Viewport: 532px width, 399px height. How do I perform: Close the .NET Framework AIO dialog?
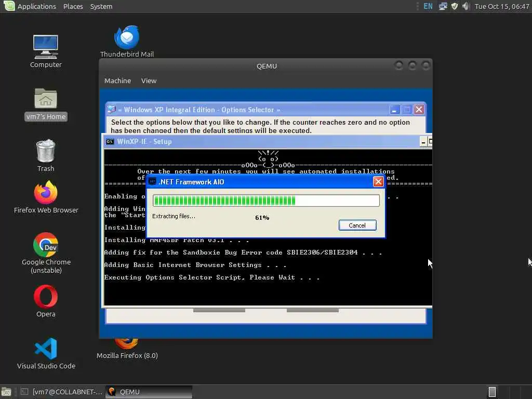point(378,182)
